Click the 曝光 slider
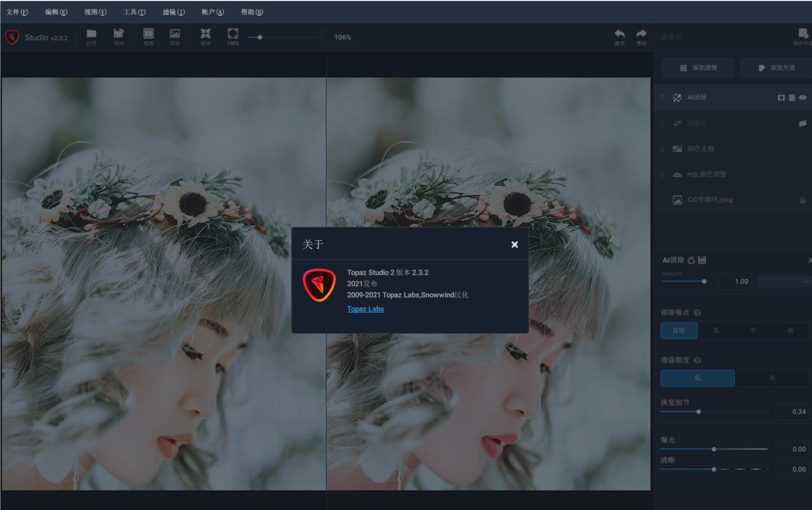 click(x=714, y=449)
